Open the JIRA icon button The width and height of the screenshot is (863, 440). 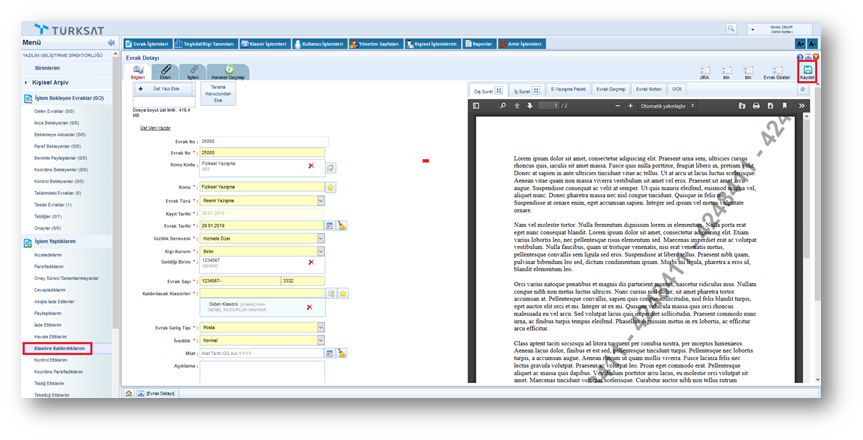(x=704, y=71)
